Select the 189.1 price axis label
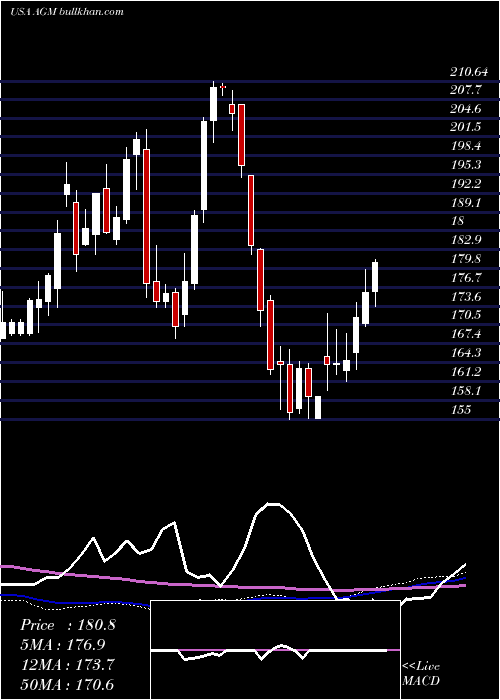Image resolution: width=500 pixels, height=700 pixels. tap(466, 203)
